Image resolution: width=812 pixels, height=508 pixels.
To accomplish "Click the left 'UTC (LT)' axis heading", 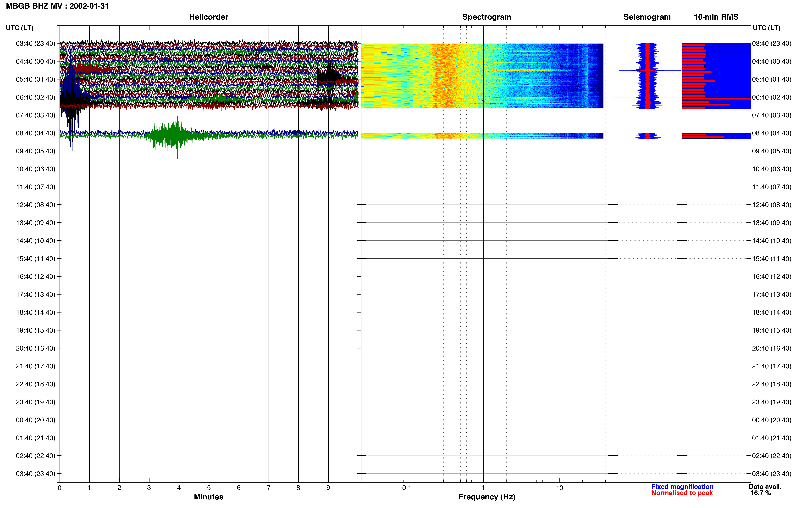I will [19, 28].
